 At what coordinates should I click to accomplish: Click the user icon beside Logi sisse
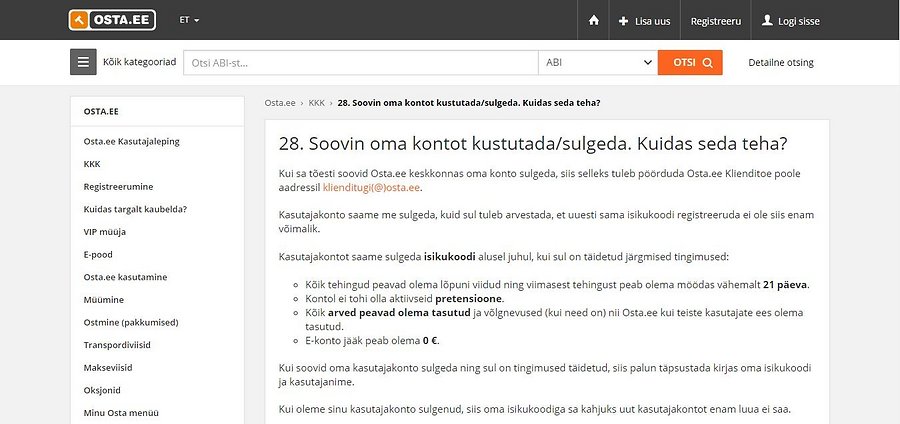pyautogui.click(x=767, y=21)
